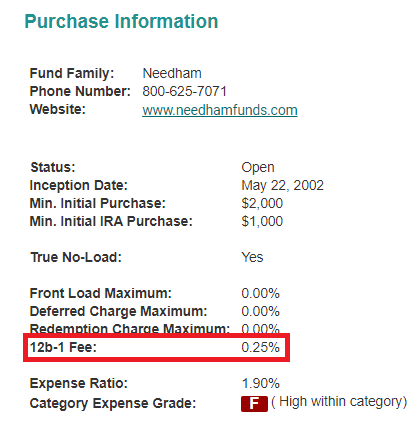Open the www.needhamfunds.com website link
Screen dimensions: 410x426
220,110
